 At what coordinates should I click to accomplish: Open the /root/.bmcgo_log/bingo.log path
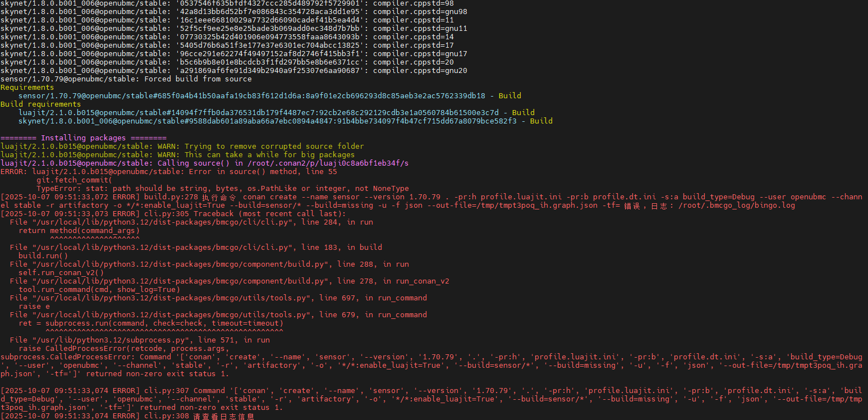(x=741, y=206)
